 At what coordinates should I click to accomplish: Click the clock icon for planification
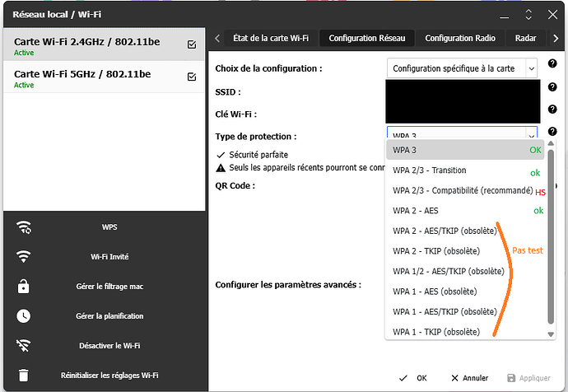click(x=24, y=316)
